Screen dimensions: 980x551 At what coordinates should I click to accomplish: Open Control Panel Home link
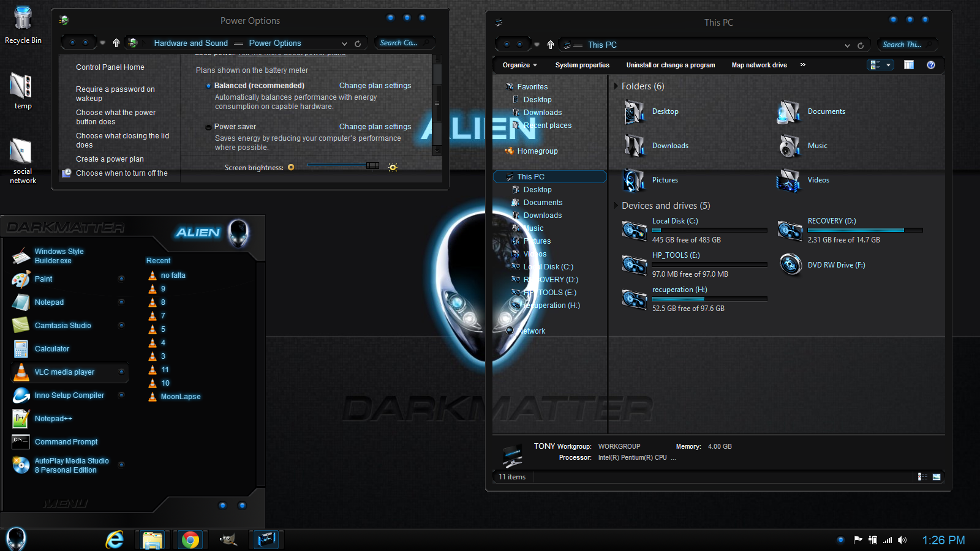(110, 67)
